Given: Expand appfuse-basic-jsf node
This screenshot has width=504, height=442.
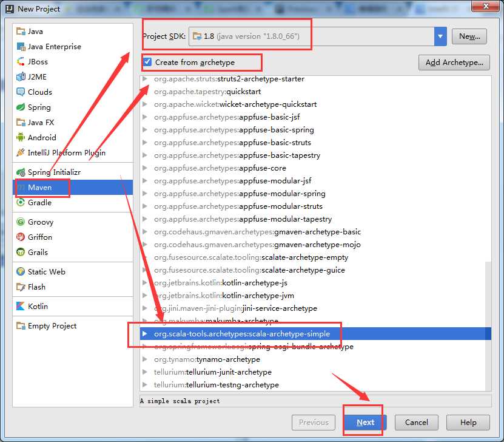Looking at the screenshot, I should point(145,117).
